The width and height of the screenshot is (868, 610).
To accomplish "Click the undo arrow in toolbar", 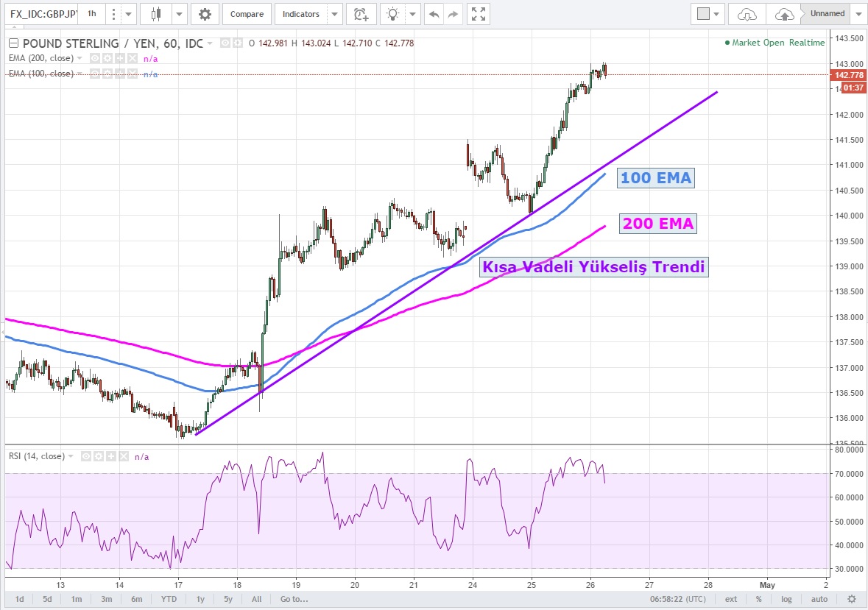I will click(x=434, y=14).
